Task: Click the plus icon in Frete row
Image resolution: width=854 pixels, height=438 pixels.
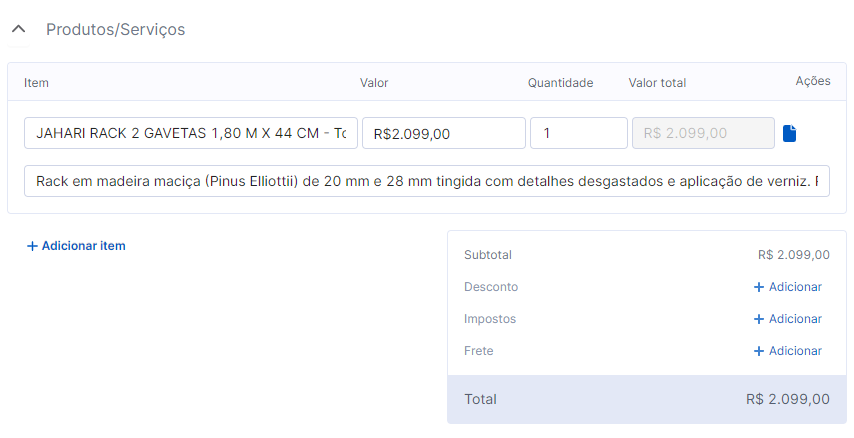Action: [x=759, y=351]
